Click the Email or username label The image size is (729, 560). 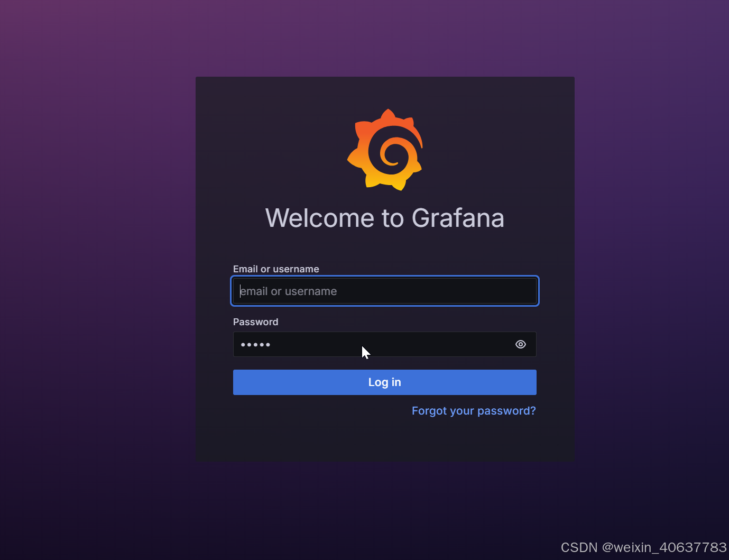coord(275,269)
